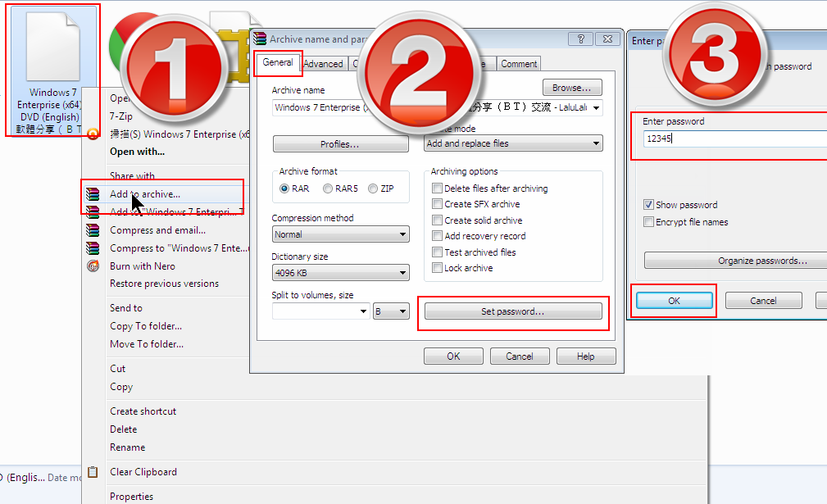Select Restore previous versions

164,284
